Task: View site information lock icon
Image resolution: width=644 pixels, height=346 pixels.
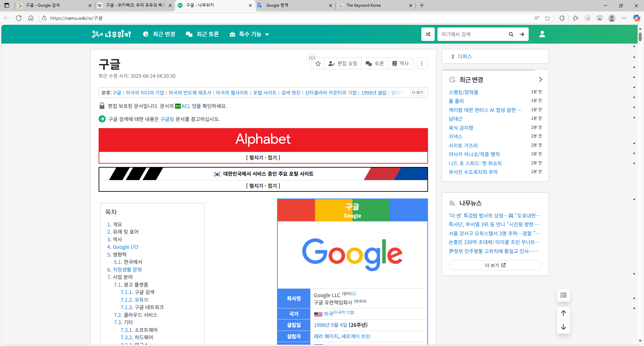Action: click(44, 18)
